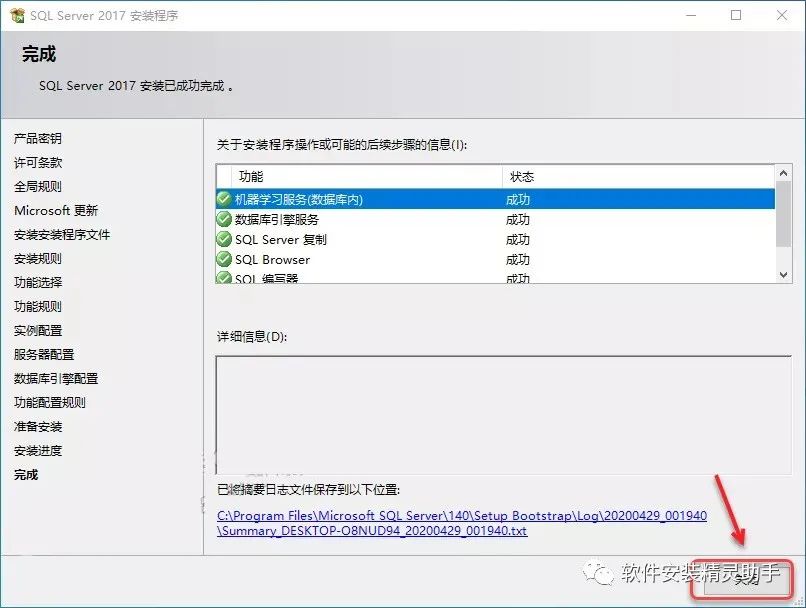Click the feature list vertical scrollbar thumb
The height and width of the screenshot is (608, 806).
[783, 214]
